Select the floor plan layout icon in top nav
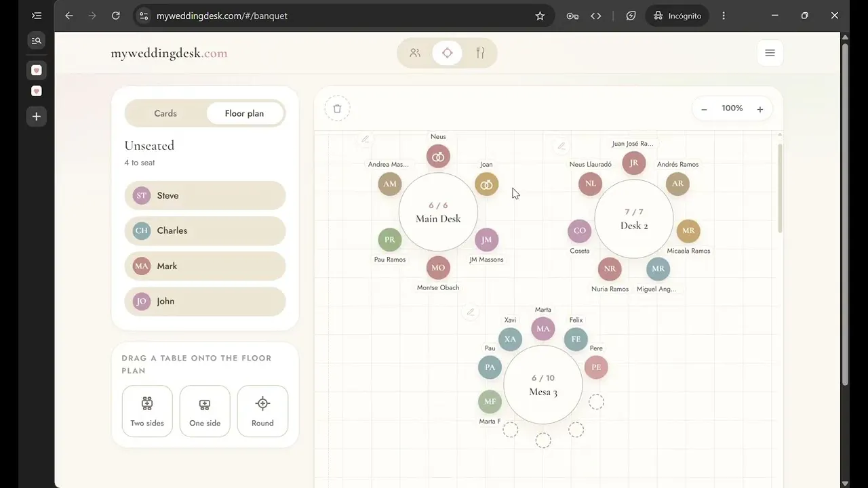The height and width of the screenshot is (488, 868). coord(447,53)
